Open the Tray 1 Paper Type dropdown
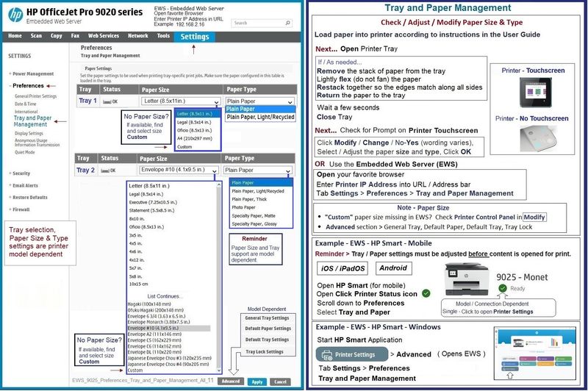 (259, 101)
